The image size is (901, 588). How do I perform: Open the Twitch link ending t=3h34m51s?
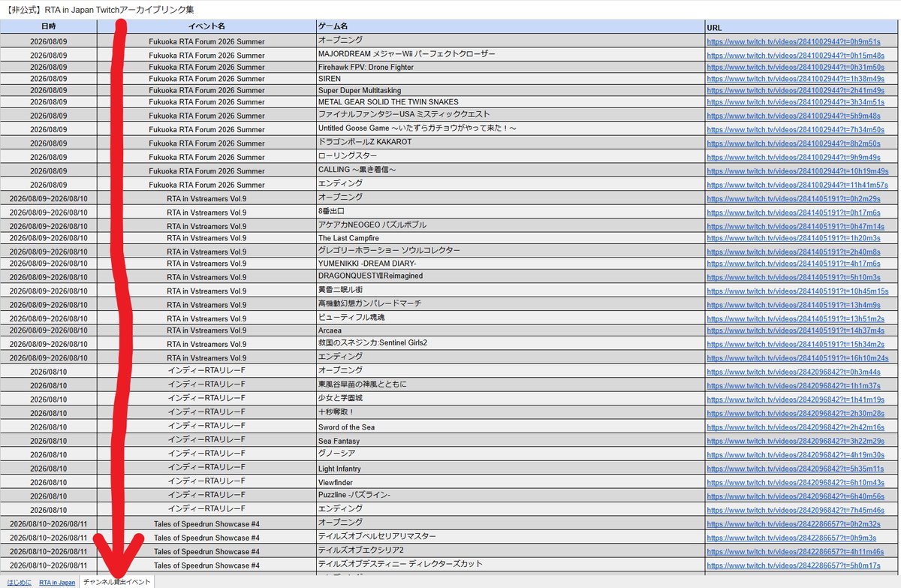pyautogui.click(x=795, y=102)
